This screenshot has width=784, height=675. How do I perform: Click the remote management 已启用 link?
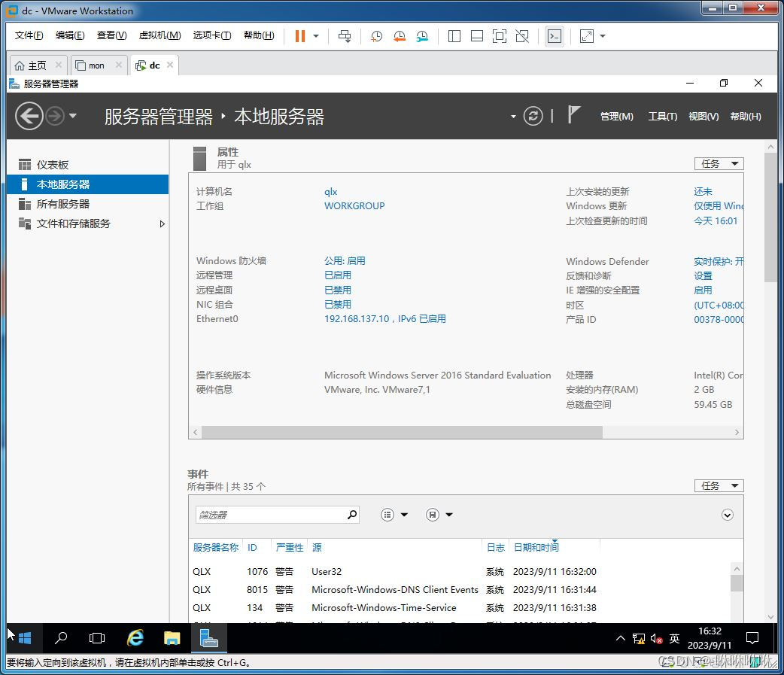tap(338, 275)
